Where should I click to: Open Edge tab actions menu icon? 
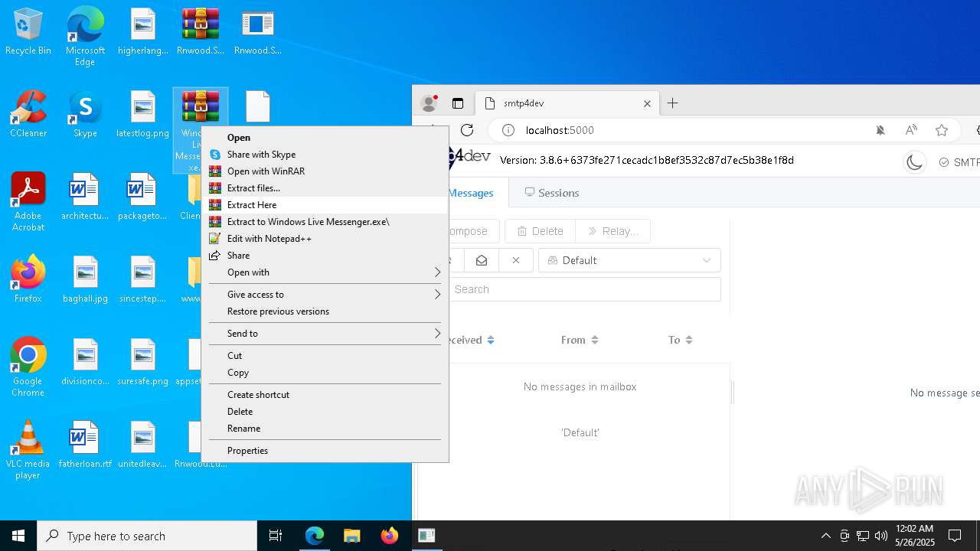(x=458, y=103)
